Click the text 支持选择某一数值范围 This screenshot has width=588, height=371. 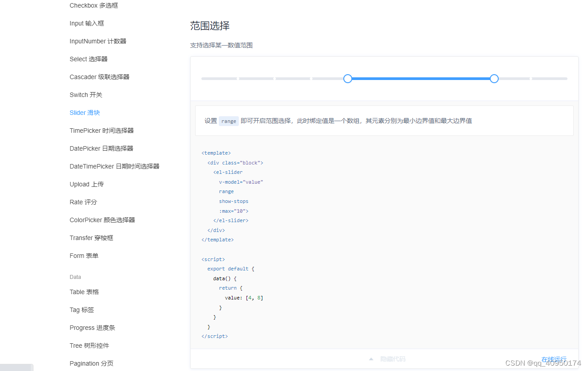221,45
